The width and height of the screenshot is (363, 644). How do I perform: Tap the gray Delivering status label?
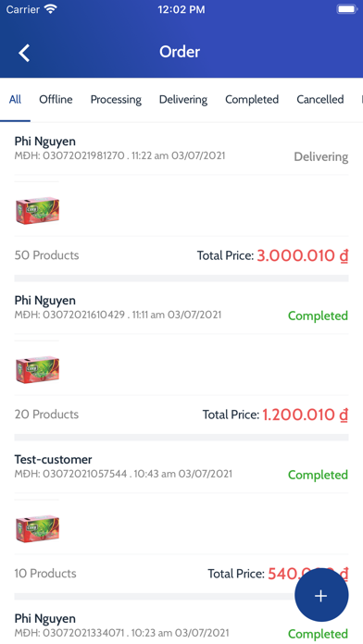point(321,157)
